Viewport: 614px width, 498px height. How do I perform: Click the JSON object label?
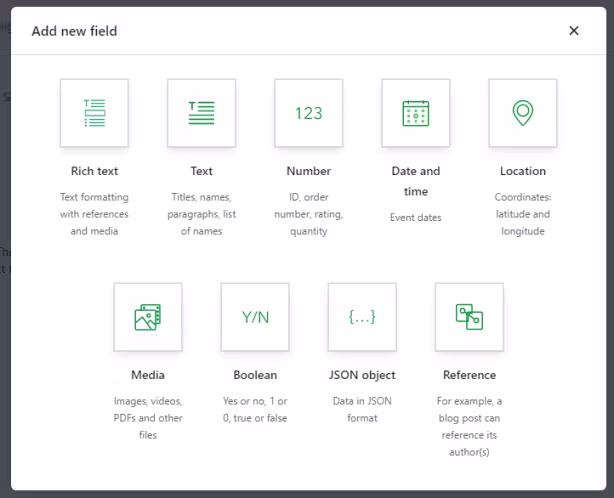[362, 375]
